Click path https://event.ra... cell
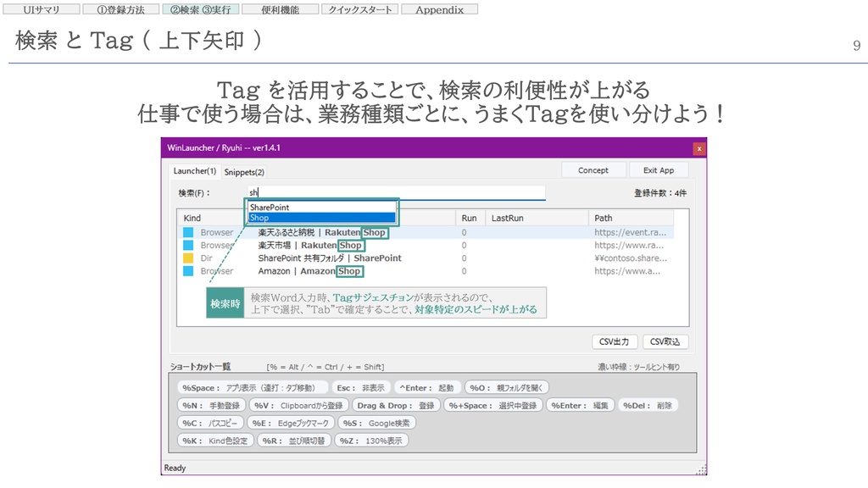Image resolution: width=868 pixels, height=488 pixels. click(630, 232)
